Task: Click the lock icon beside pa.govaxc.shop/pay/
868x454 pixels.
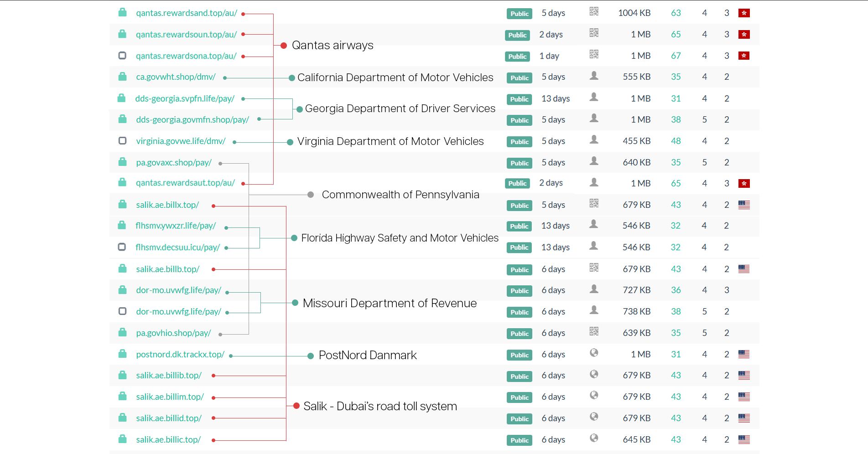Action: [122, 161]
